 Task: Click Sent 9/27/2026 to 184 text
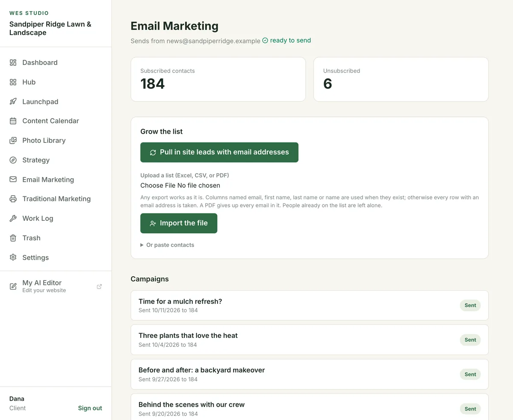click(x=168, y=379)
